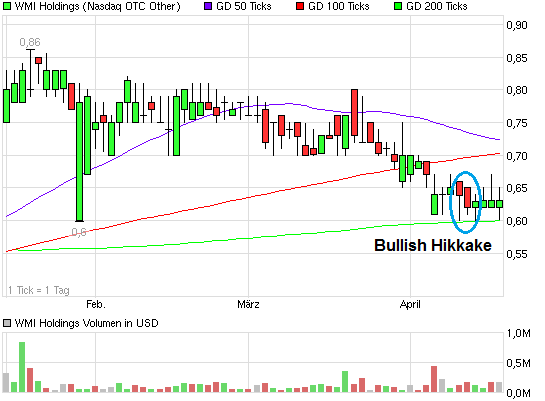Image resolution: width=545 pixels, height=401 pixels.
Task: Click the '1,0M' volume axis value
Action: pyautogui.click(x=519, y=333)
